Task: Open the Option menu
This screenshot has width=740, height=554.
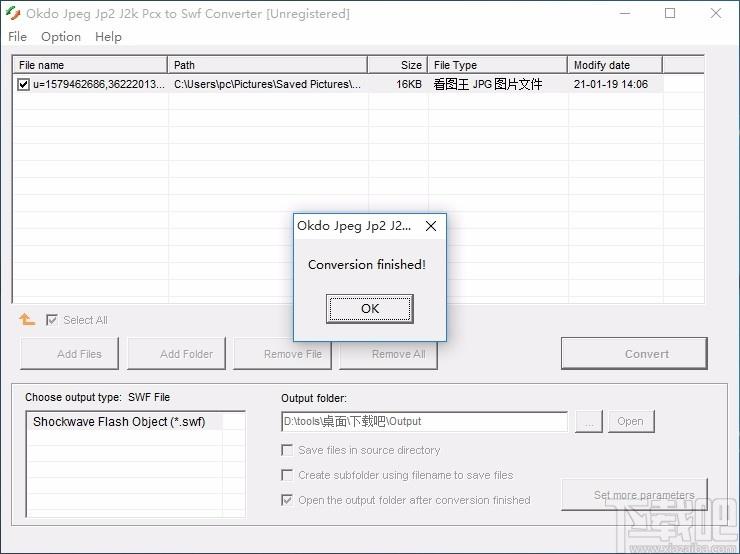Action: (61, 37)
